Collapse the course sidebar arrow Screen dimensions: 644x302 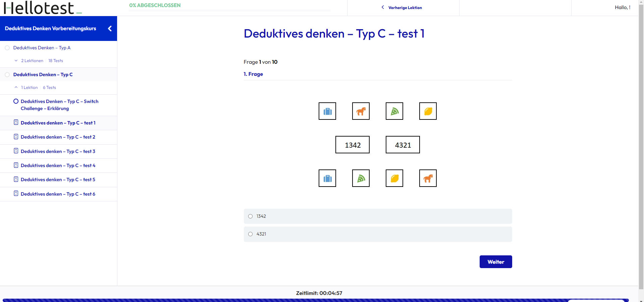(110, 29)
